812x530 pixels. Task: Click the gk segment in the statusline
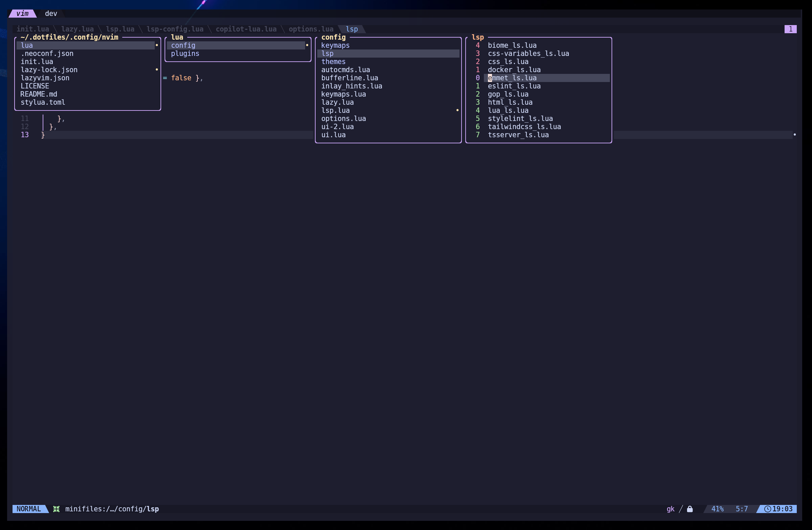pos(670,509)
